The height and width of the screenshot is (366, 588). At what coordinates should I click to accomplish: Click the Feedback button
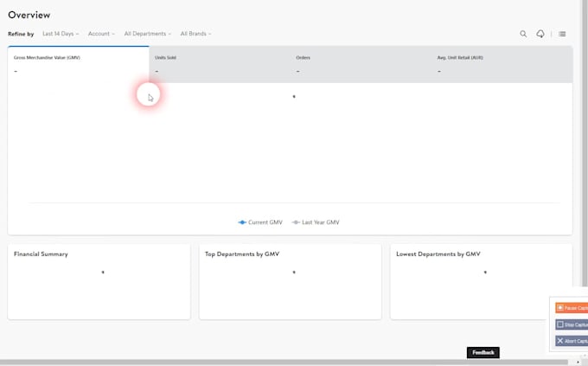click(x=483, y=352)
